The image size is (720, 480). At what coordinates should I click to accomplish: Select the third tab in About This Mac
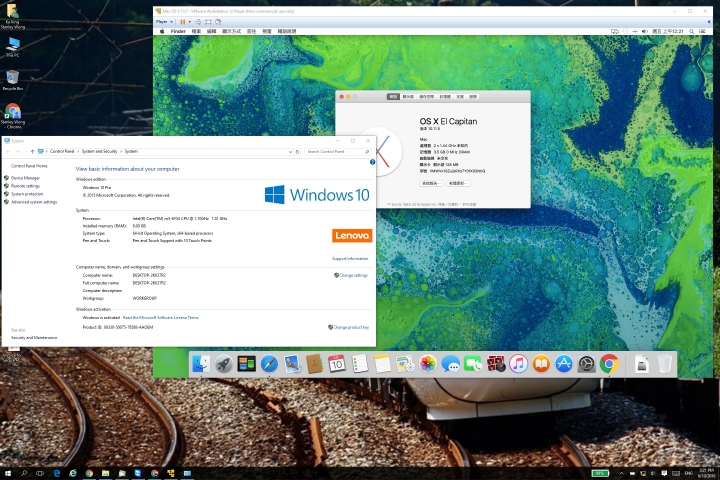point(427,96)
